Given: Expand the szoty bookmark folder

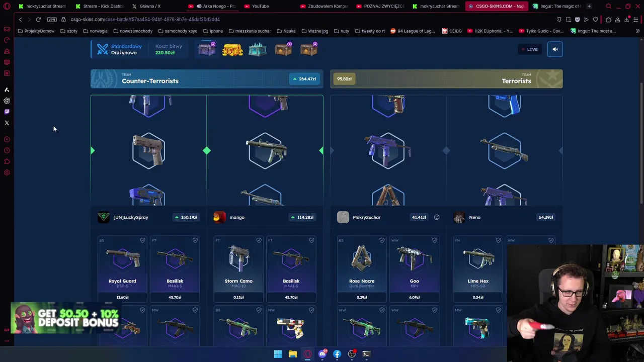Looking at the screenshot, I should pos(69,31).
